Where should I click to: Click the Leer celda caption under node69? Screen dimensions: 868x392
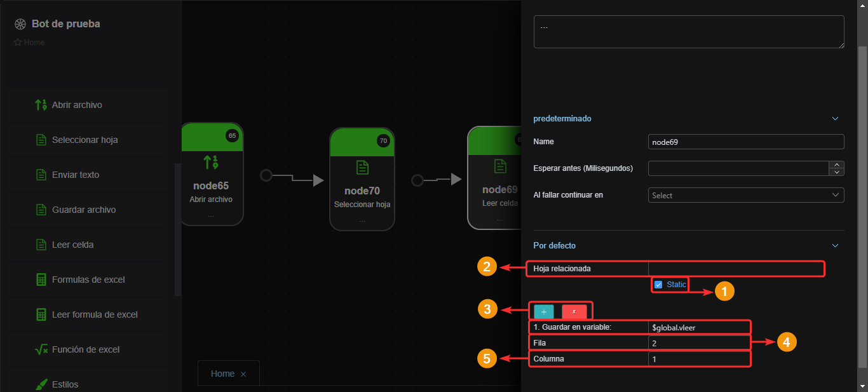(500, 203)
